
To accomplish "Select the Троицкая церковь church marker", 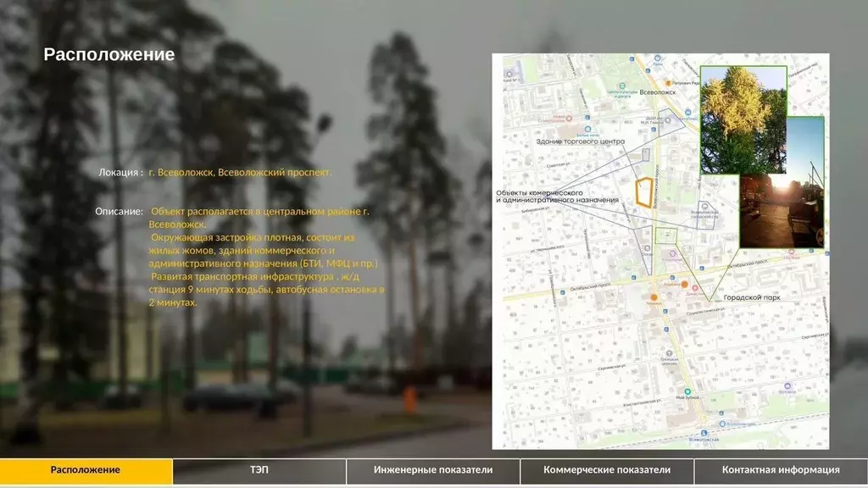I will click(668, 354).
